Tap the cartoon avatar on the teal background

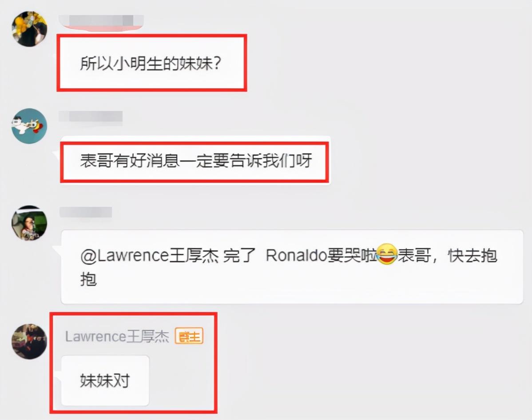click(x=29, y=126)
